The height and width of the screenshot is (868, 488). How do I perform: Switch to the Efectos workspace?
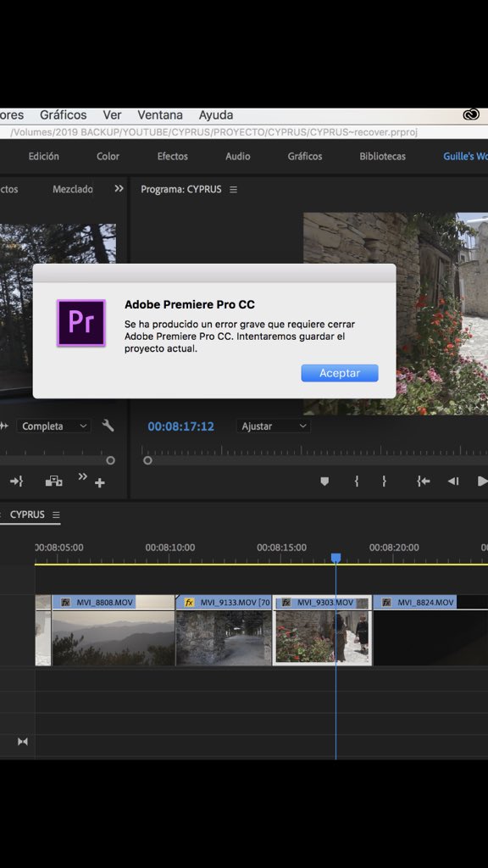(x=173, y=156)
